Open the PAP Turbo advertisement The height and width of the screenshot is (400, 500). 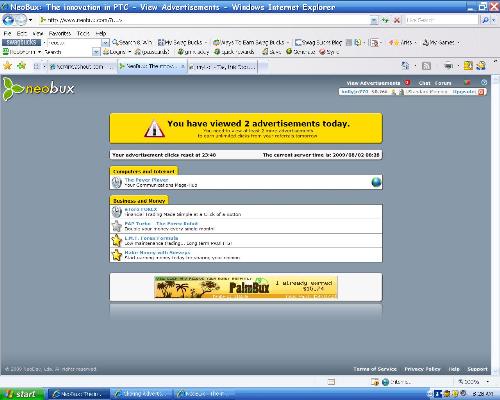[161, 224]
